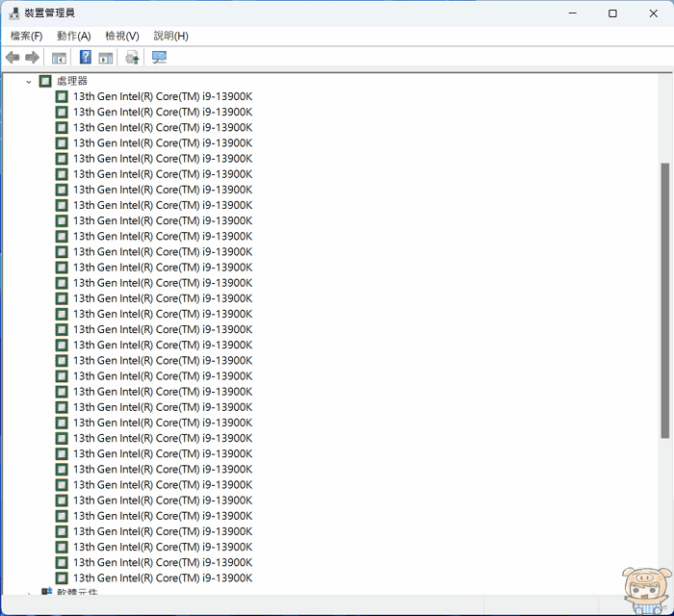Open the 檔案(F) menu
Viewport: 674px width, 616px height.
27,36
